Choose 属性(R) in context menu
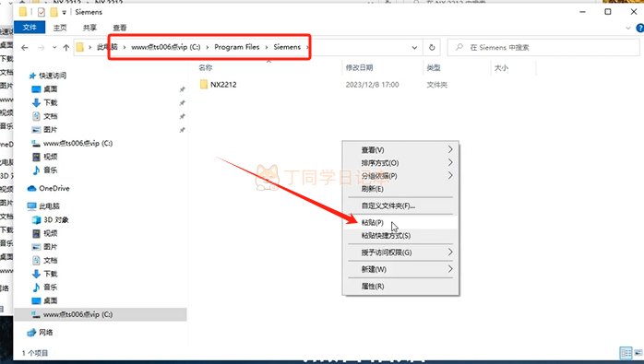Image resolution: width=644 pixels, height=364 pixels. [x=400, y=286]
